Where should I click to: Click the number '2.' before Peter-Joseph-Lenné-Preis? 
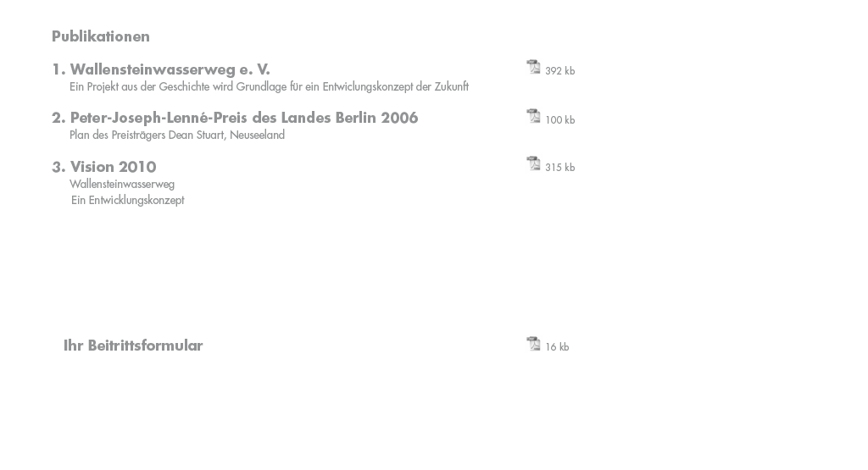coord(58,118)
